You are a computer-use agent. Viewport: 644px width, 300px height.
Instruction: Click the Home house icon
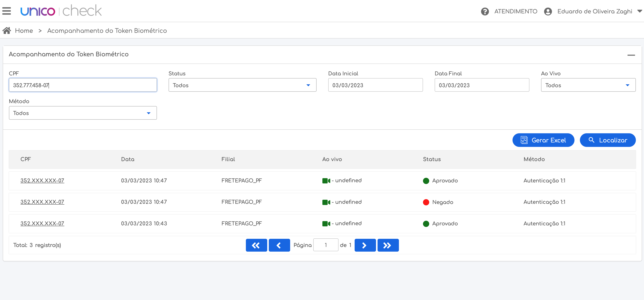7,31
